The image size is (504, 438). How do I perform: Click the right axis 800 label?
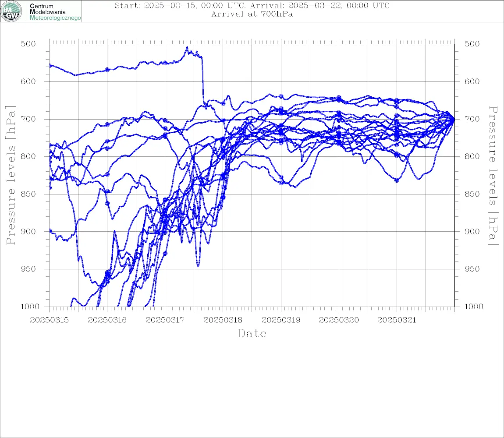click(472, 156)
